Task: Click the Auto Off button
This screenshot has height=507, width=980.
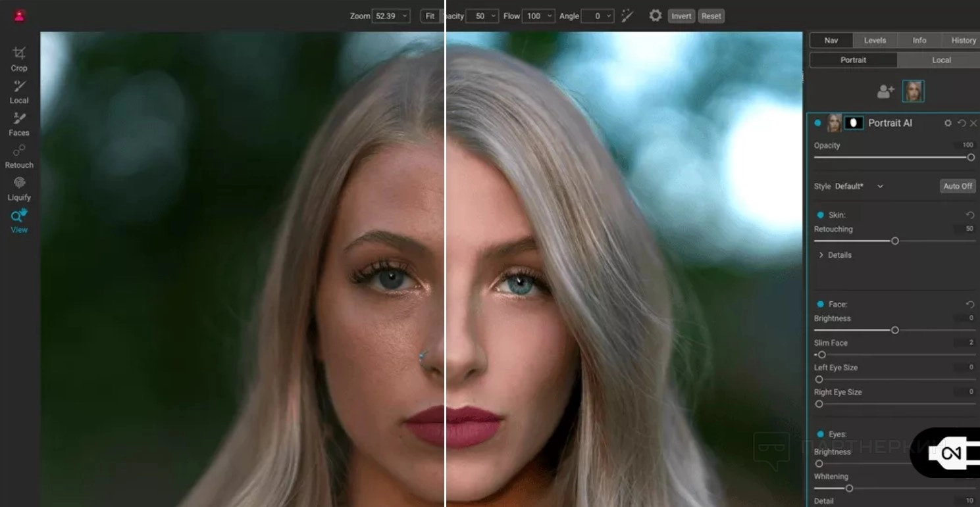Action: click(957, 186)
